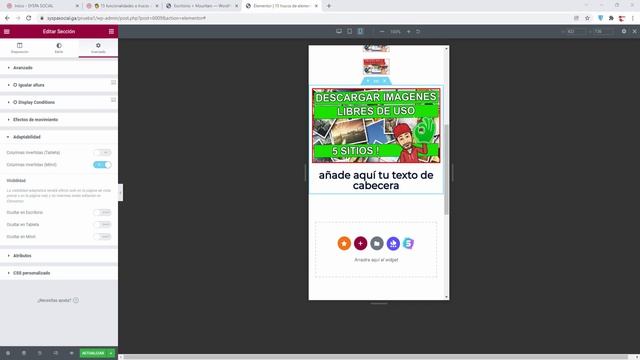The width and height of the screenshot is (640, 360).
Task: Expand the Display Conditions section
Action: (59, 102)
